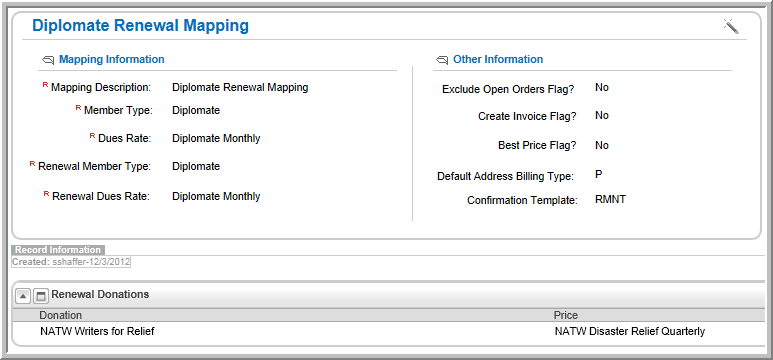Viewport: 773px width, 360px height.
Task: Select NATW Disaster Relief Quarterly price
Action: [x=630, y=331]
